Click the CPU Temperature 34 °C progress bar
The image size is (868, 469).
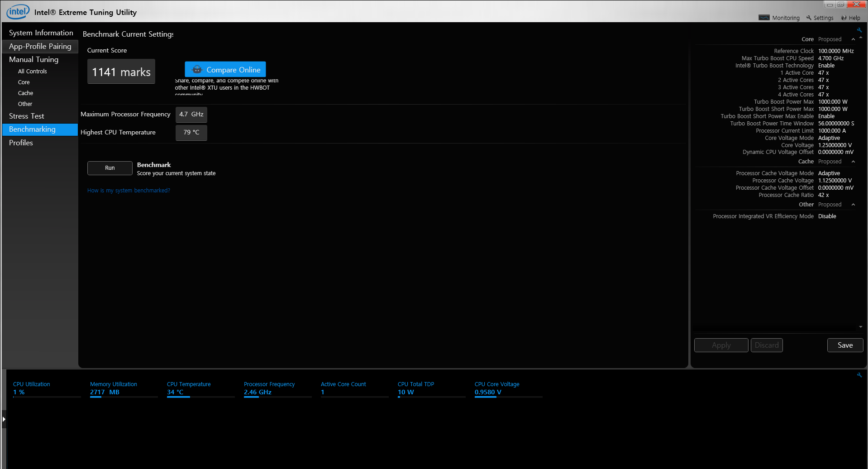[201, 397]
